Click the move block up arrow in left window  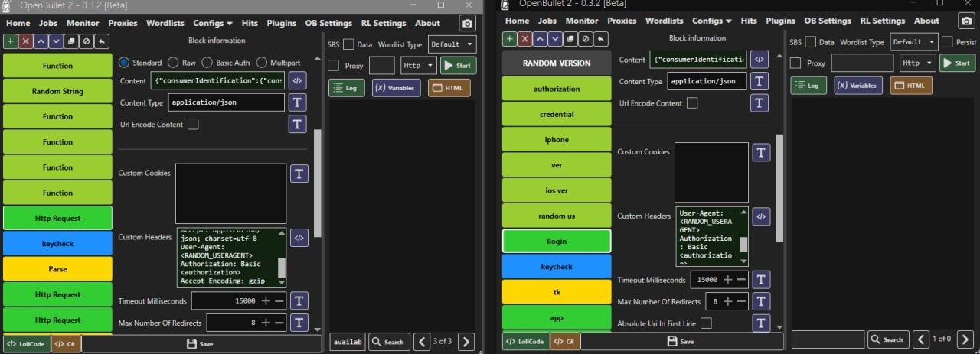(41, 41)
